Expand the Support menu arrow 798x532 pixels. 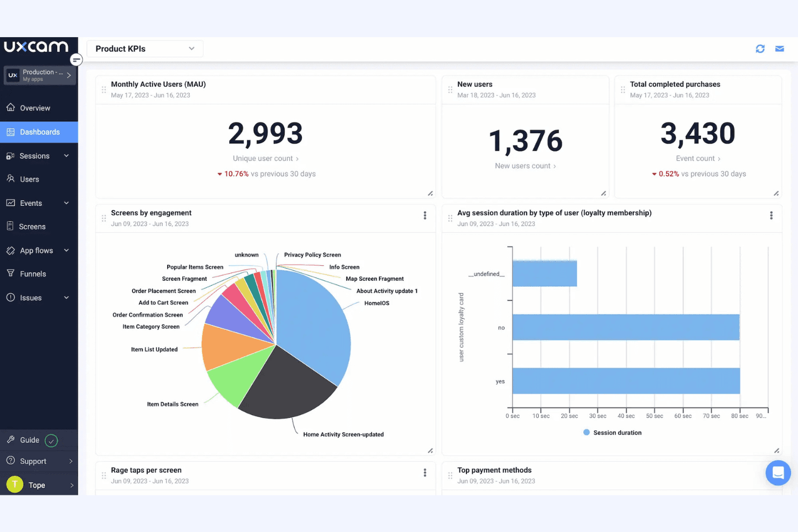[71, 461]
